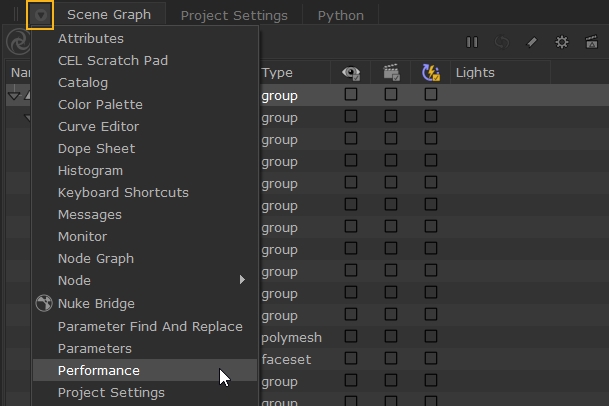Click the eye visibility column header icon
This screenshot has width=609, height=406.
pyautogui.click(x=351, y=73)
